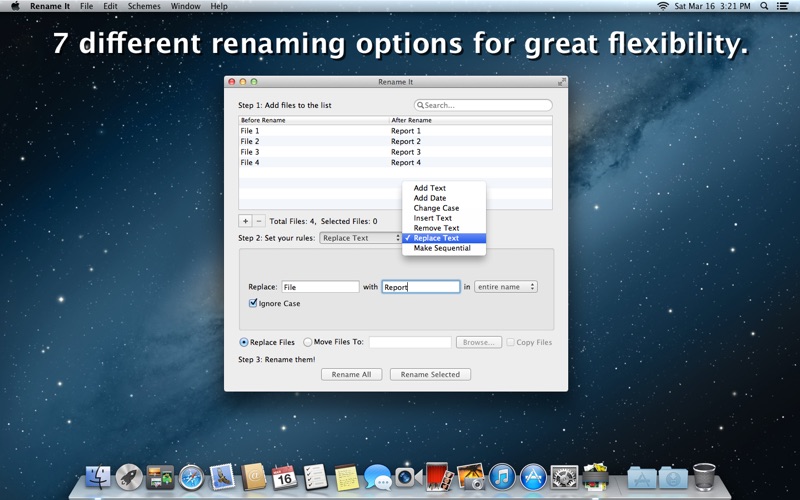Image resolution: width=800 pixels, height=500 pixels.
Task: Open System Preferences gear icon
Action: click(x=564, y=478)
